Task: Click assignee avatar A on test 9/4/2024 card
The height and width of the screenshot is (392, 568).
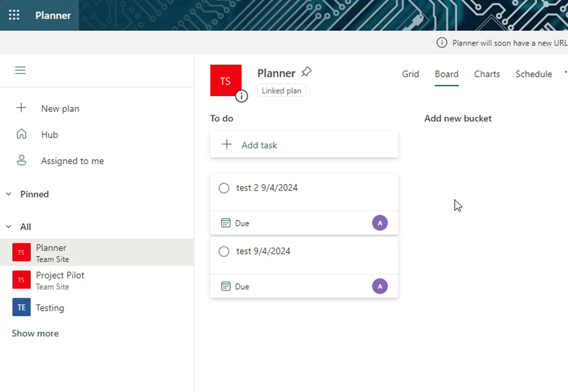Action: [x=380, y=286]
